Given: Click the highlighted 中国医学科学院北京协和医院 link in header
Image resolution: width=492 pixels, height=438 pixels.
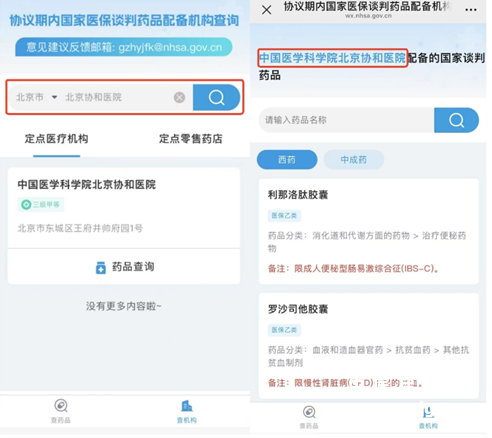Looking at the screenshot, I should (333, 58).
